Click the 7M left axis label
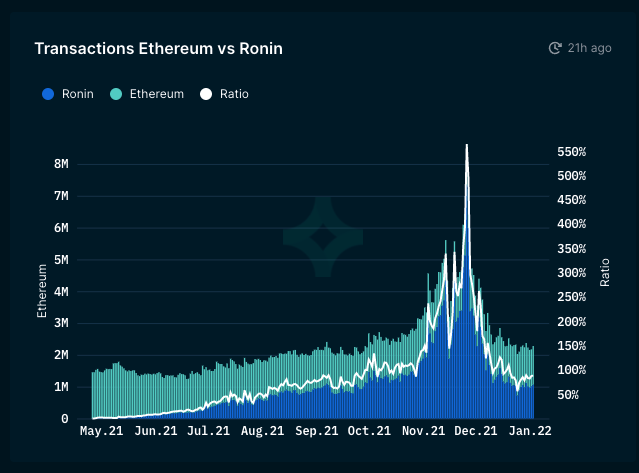The image size is (639, 473). coord(61,196)
